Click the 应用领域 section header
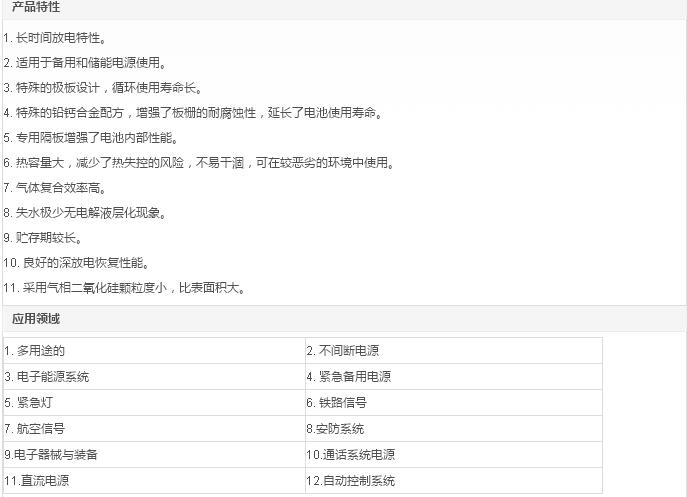 [x=36, y=319]
